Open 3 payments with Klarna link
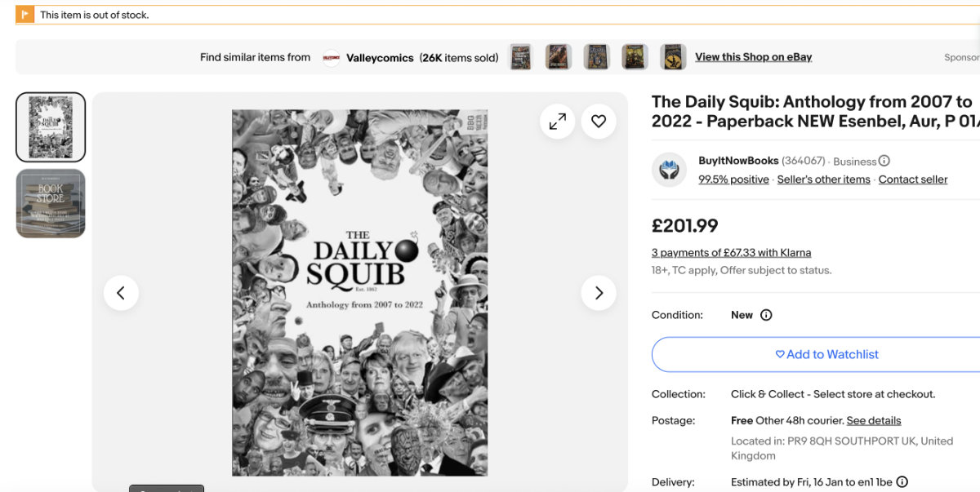The height and width of the screenshot is (492, 980). [x=731, y=253]
